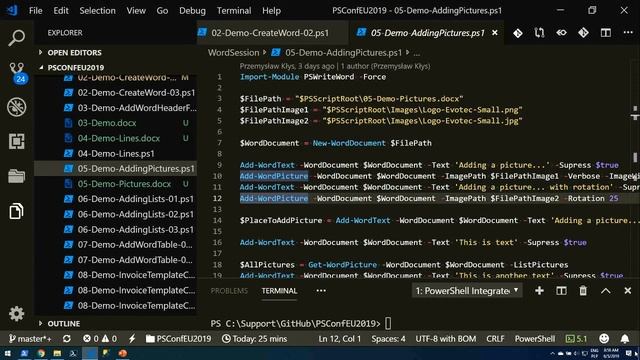Open the Edit menu
Screen dimensions: 640x360
pos(61,11)
